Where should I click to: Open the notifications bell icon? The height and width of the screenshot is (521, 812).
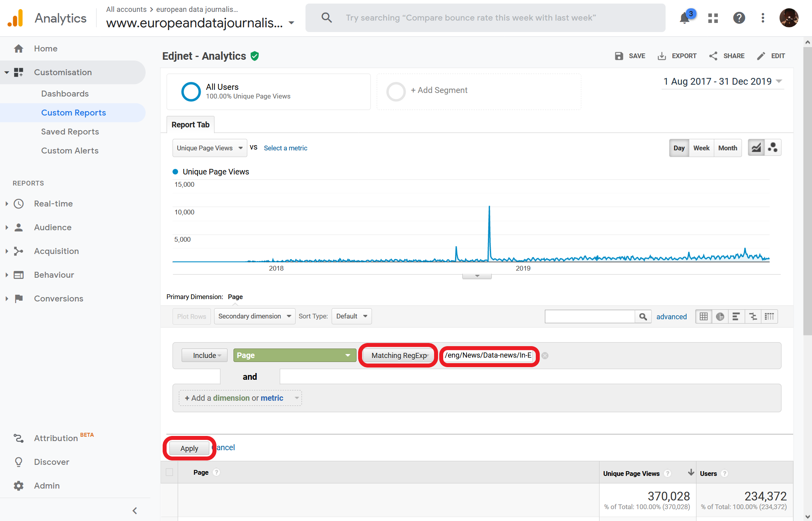pos(685,18)
